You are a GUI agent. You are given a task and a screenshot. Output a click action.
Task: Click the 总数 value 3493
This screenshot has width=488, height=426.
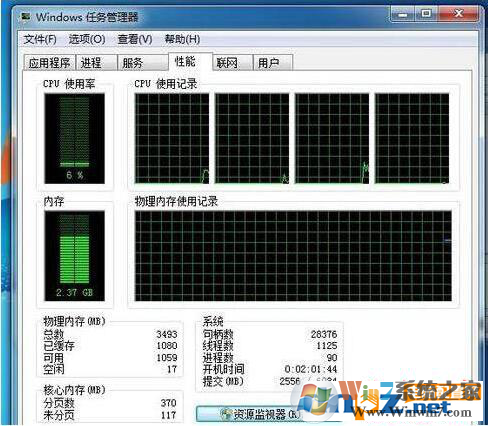tap(167, 334)
